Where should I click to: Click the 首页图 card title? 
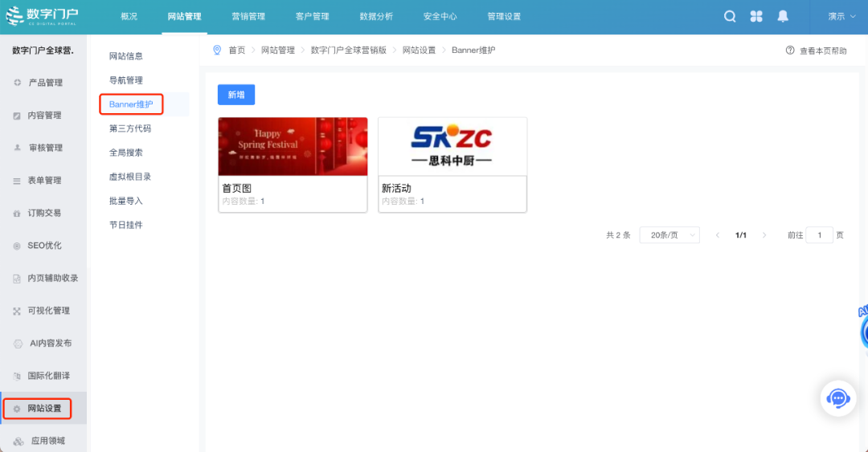coord(237,188)
